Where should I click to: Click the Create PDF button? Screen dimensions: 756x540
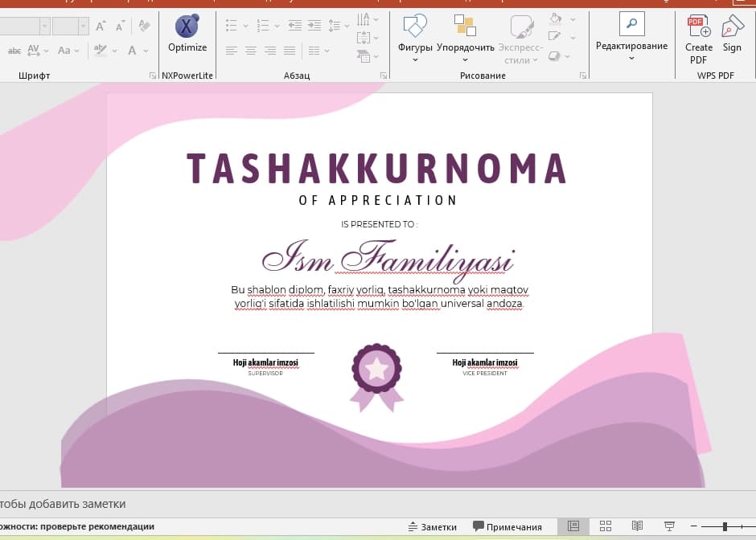click(699, 39)
